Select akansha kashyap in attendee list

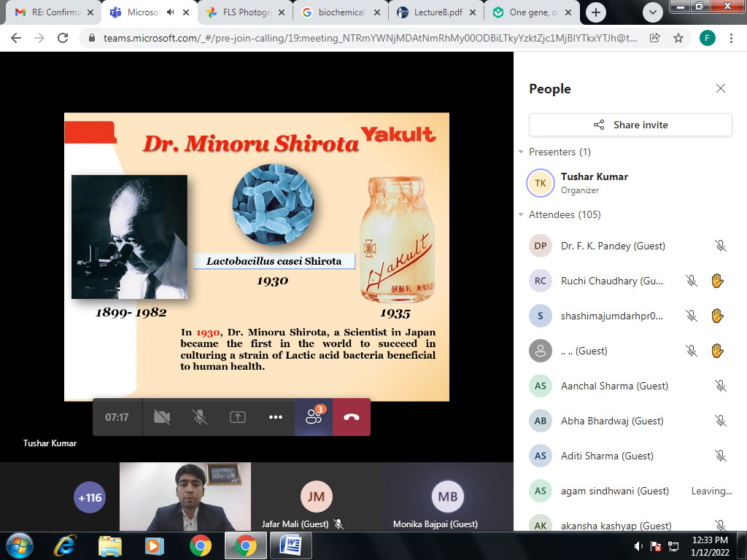click(630, 522)
